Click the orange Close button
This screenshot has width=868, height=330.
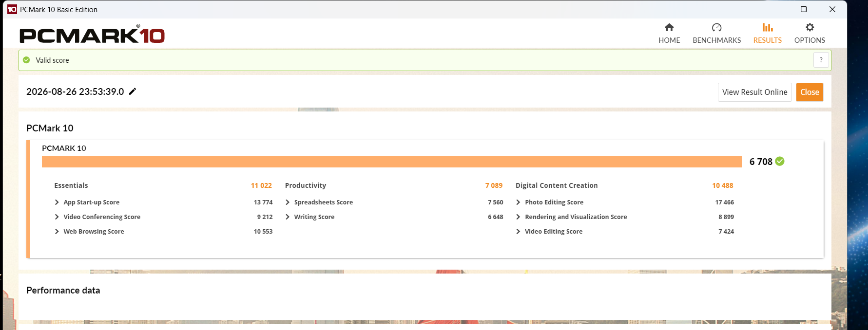point(810,92)
